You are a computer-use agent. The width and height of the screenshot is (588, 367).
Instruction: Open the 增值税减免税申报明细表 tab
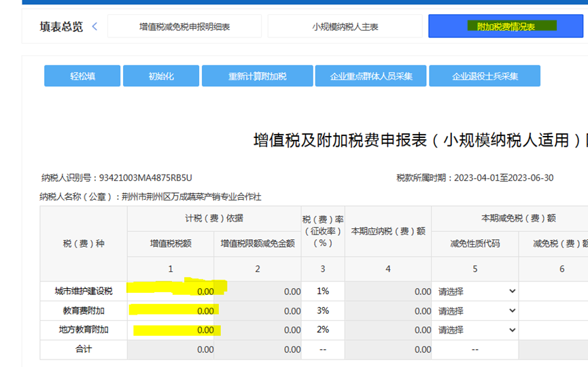click(184, 27)
